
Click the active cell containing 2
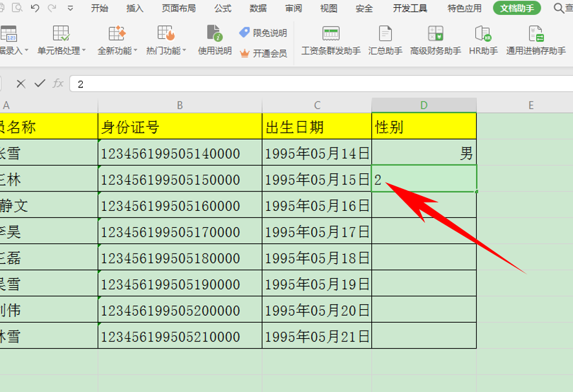click(x=424, y=179)
